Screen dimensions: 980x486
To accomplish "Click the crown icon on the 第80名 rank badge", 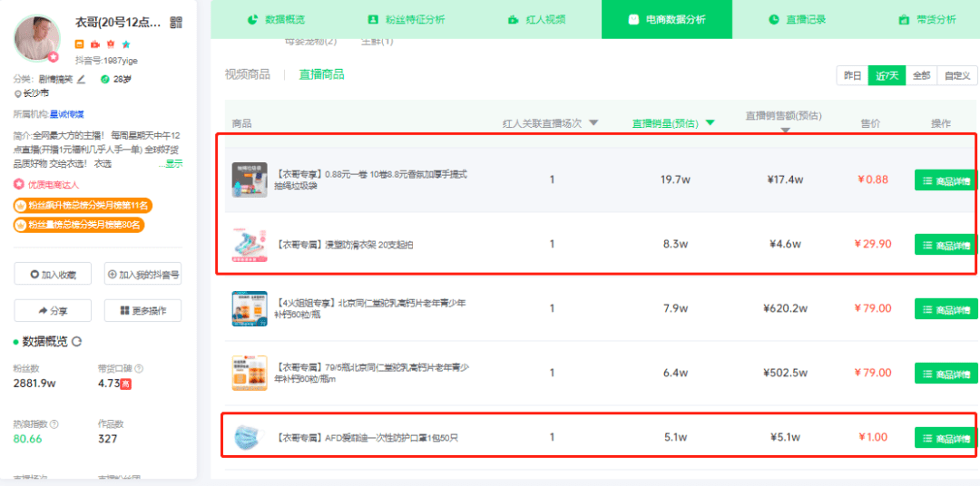I will pyautogui.click(x=21, y=225).
